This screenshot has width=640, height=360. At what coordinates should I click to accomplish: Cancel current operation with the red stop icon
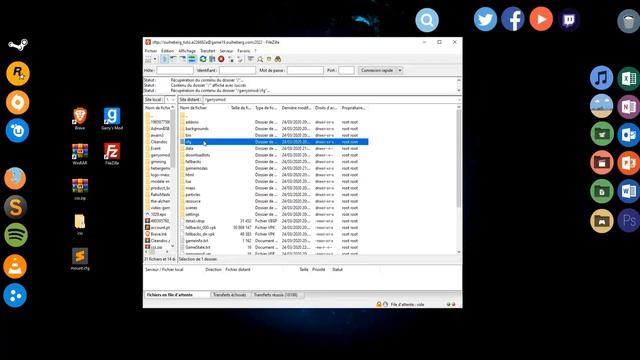coord(221,59)
